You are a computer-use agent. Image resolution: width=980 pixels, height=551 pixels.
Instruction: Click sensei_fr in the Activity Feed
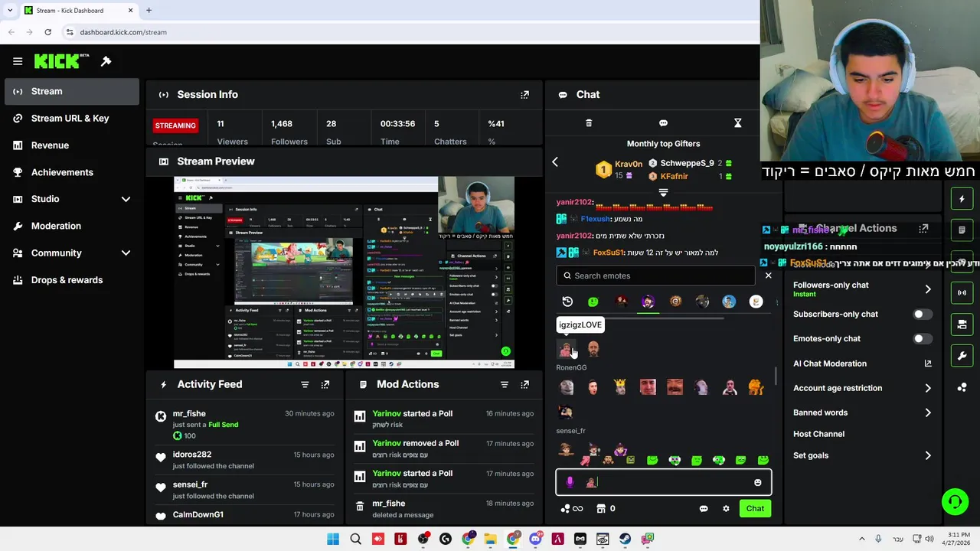pos(190,484)
